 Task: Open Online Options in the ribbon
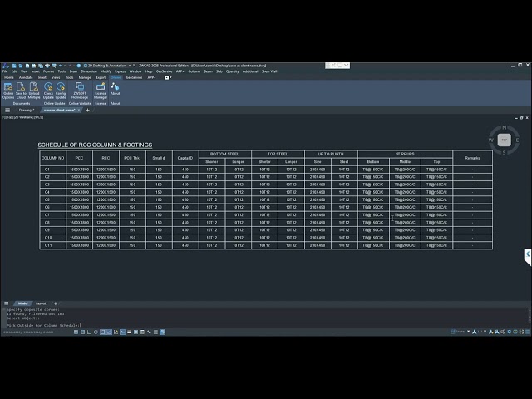8,91
